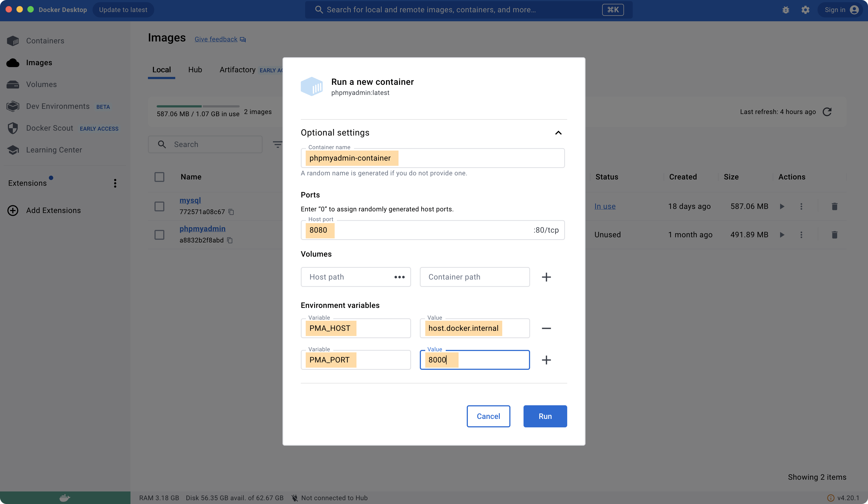Run the phpmyadmin image with play icon
Image resolution: width=868 pixels, height=504 pixels.
point(782,235)
